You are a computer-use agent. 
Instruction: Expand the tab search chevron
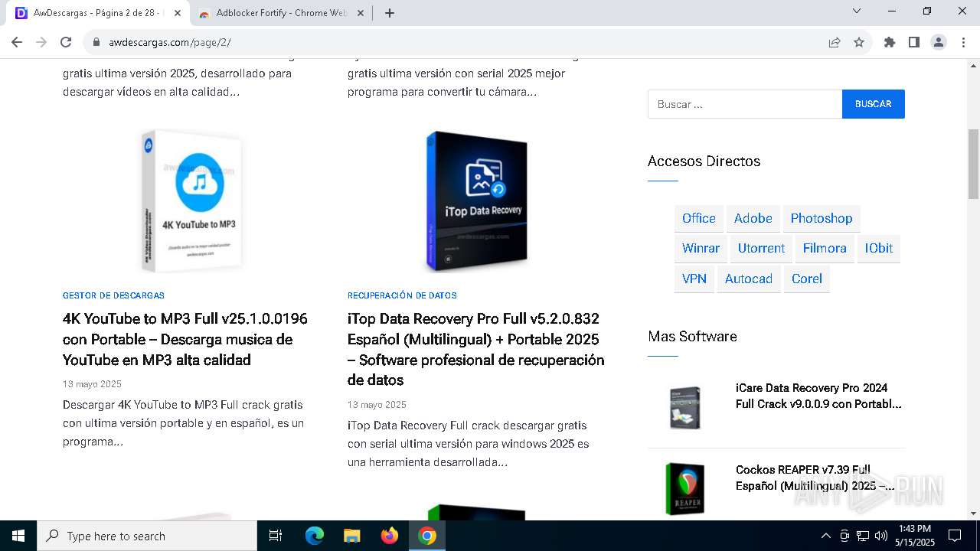[x=857, y=11]
